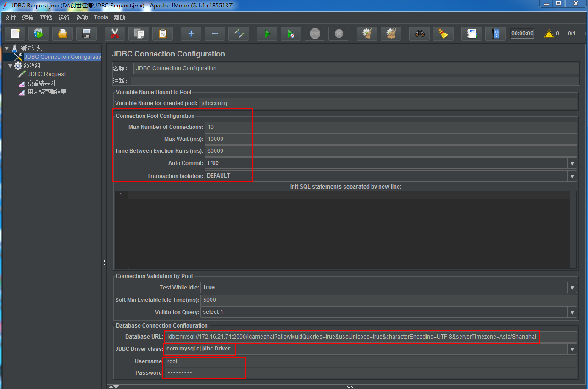
Task: Click the Open file toolbar icon
Action: pos(63,33)
